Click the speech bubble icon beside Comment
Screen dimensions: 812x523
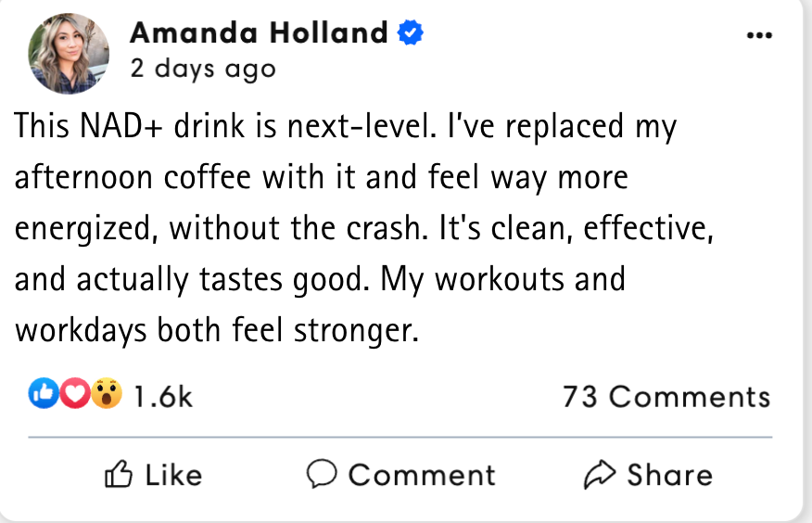click(x=322, y=475)
